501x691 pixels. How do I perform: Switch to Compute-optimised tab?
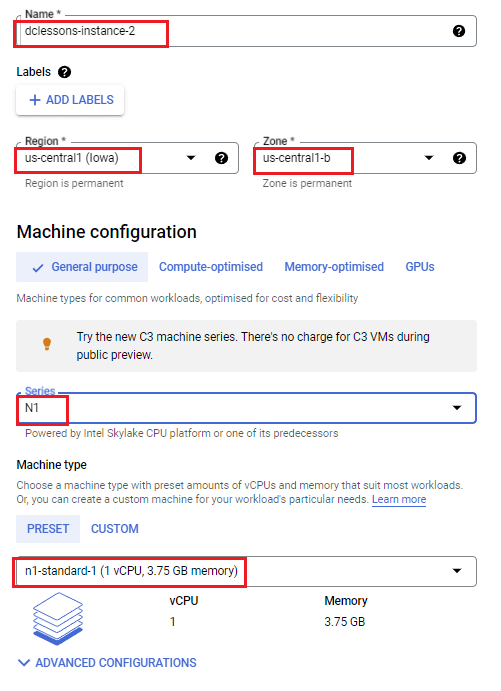[211, 267]
